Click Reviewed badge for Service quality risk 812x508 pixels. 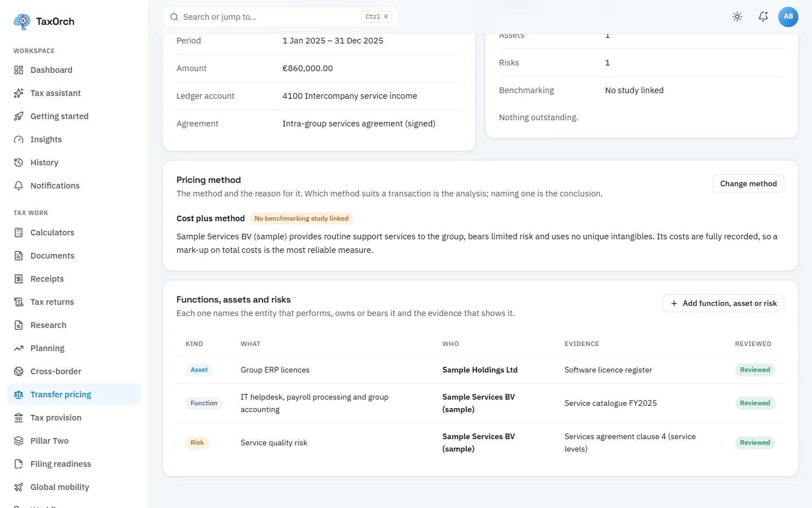(x=755, y=443)
